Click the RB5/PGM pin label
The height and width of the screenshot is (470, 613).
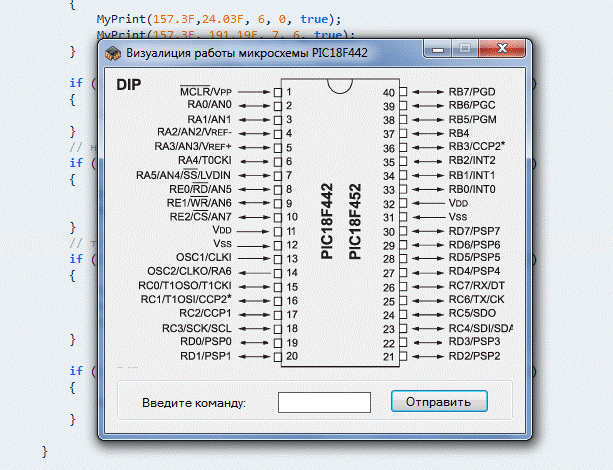[x=473, y=119]
